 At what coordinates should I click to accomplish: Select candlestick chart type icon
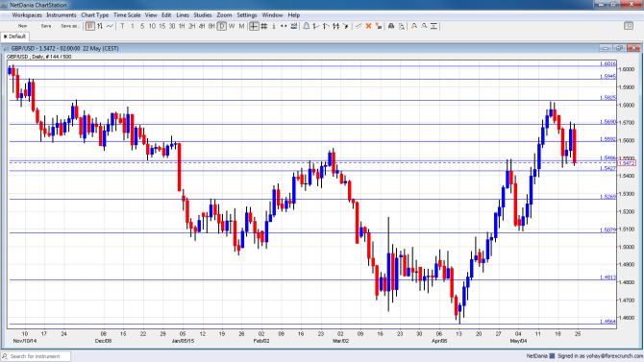click(x=90, y=26)
